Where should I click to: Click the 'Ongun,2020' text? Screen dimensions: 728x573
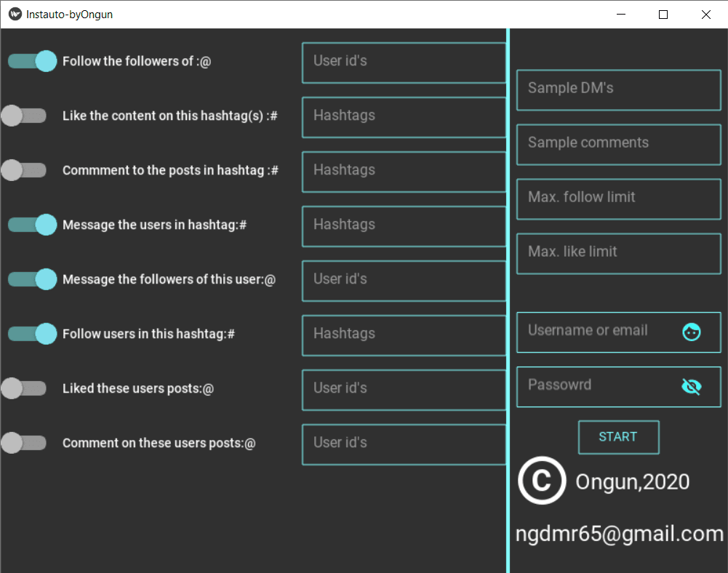(x=632, y=482)
